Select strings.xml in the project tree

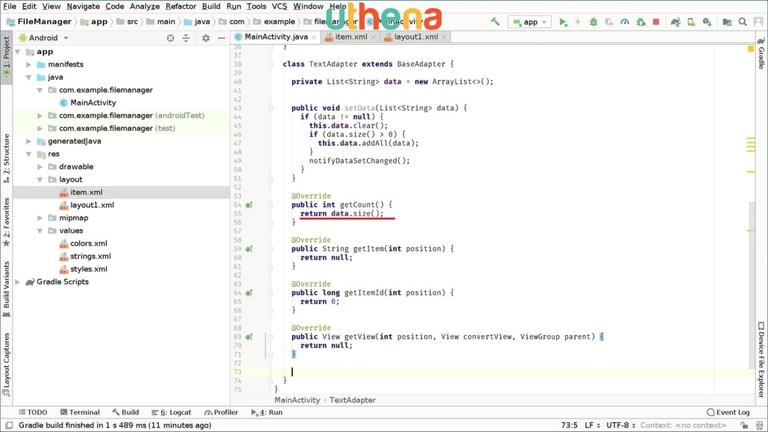[90, 256]
